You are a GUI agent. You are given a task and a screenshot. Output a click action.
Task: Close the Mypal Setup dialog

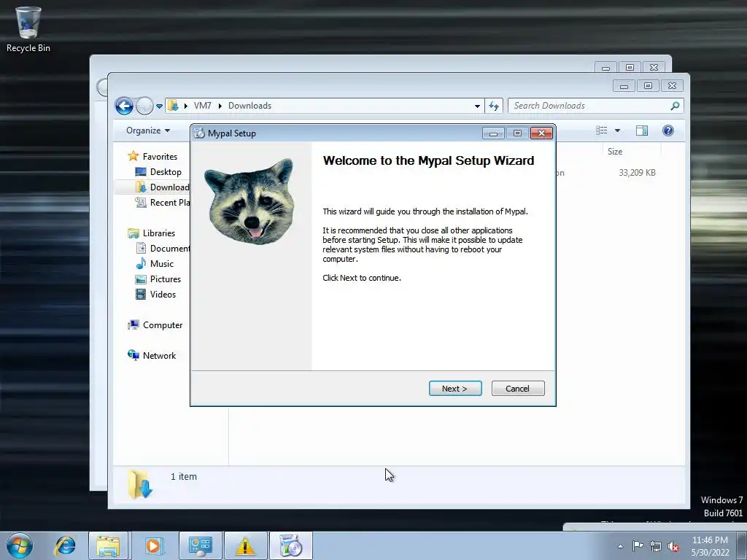(542, 133)
